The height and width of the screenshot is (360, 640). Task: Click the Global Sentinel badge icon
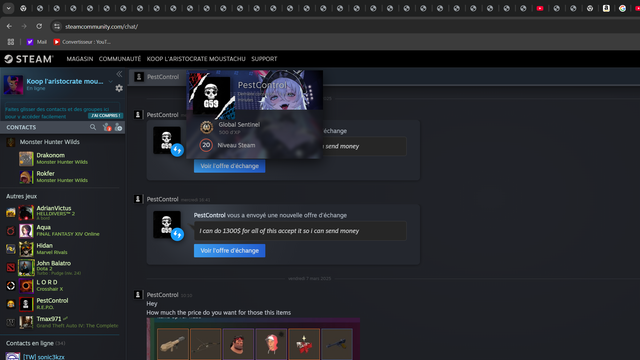point(207,128)
